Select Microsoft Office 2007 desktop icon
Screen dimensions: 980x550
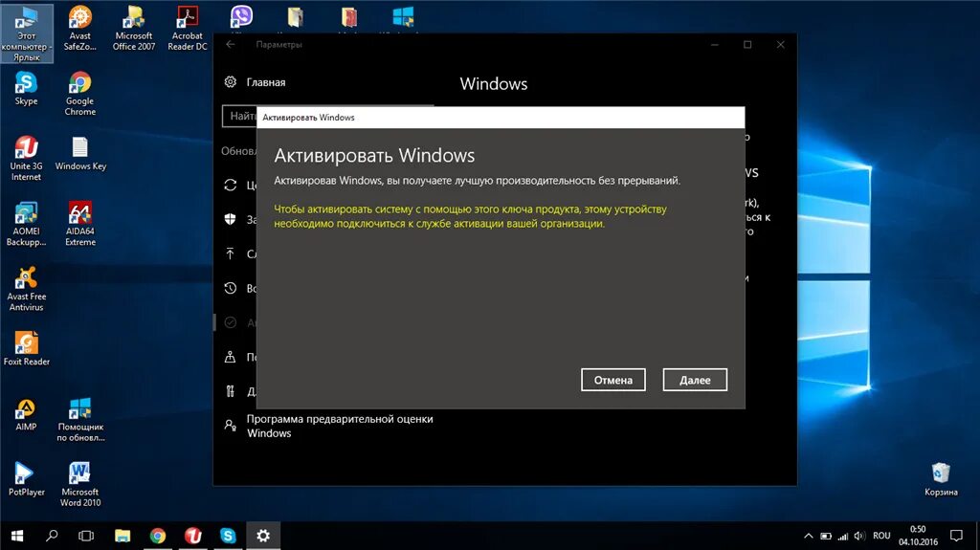[x=134, y=28]
